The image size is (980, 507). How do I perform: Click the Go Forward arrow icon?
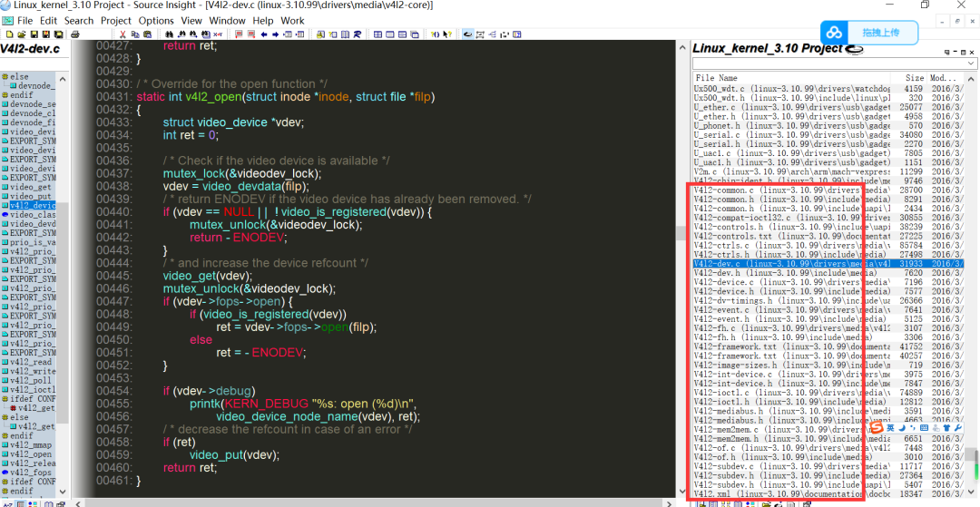[x=275, y=34]
